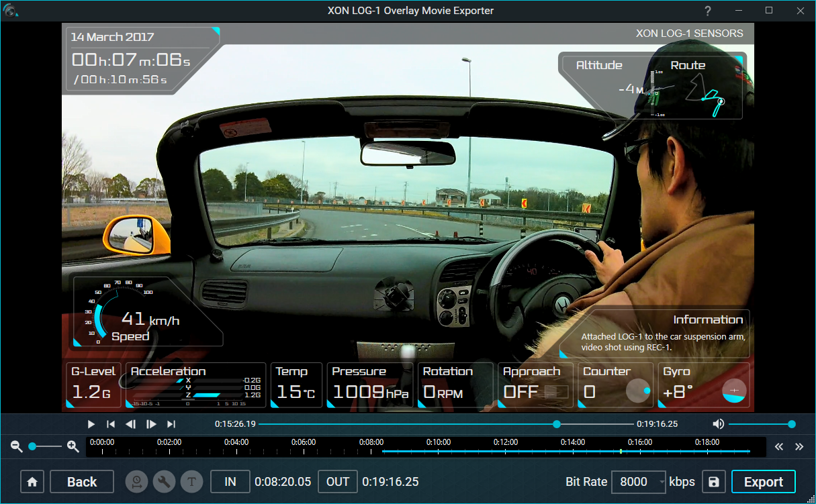Click the current time 0:15:26.19
The image size is (816, 504).
coord(235,424)
